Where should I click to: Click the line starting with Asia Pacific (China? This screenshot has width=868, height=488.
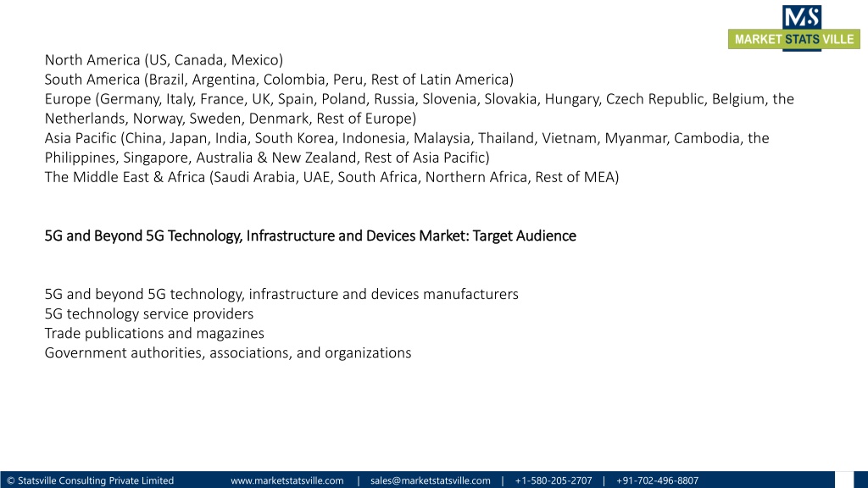click(x=407, y=138)
